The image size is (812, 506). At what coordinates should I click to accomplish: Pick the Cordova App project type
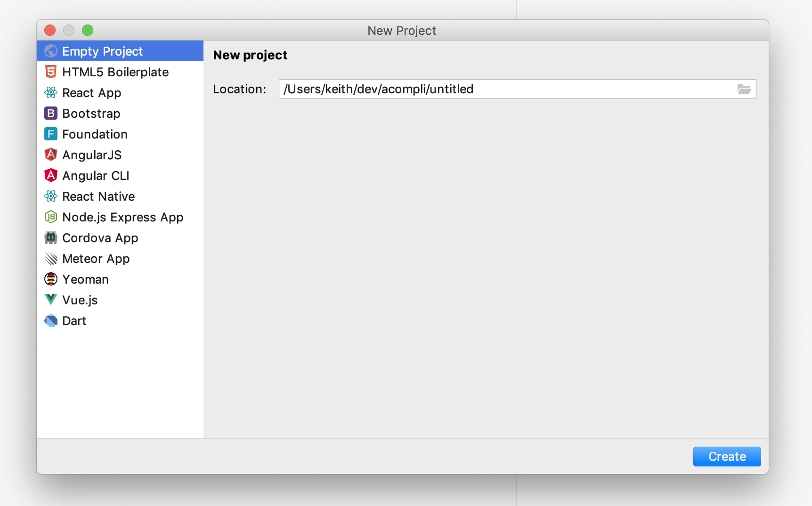(100, 237)
